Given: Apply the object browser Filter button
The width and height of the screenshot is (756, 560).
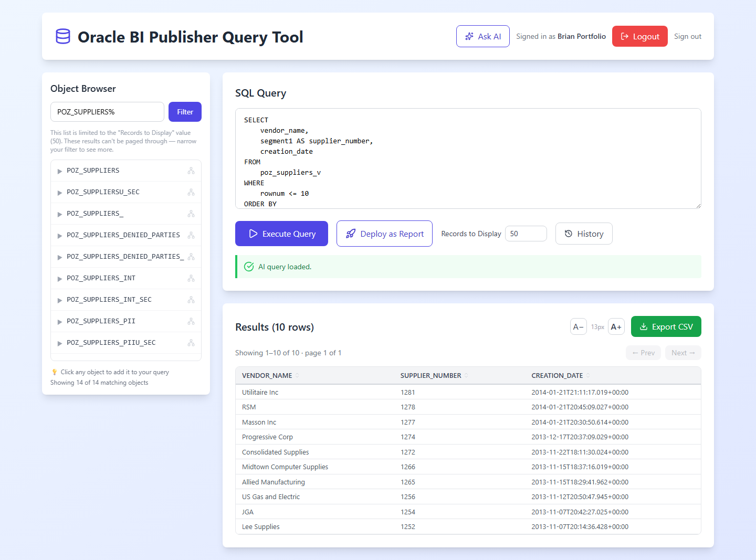Looking at the screenshot, I should pos(185,112).
